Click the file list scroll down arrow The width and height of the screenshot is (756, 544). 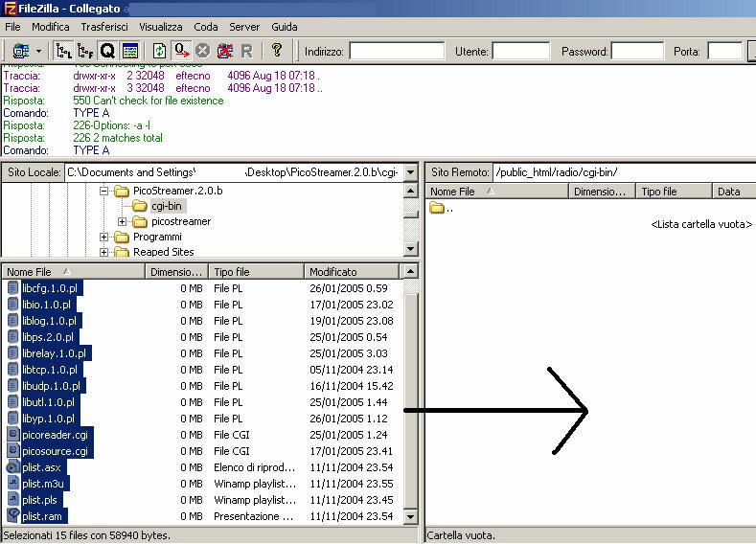pyautogui.click(x=410, y=516)
